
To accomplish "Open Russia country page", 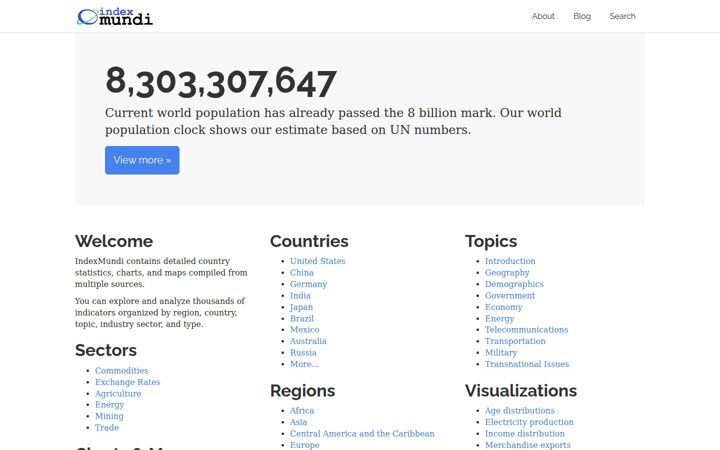I will coord(303,352).
